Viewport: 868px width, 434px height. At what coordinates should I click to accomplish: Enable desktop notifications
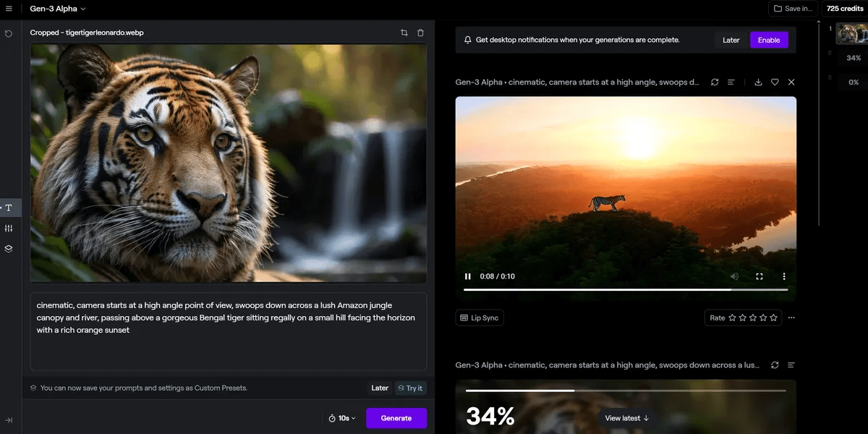[768, 40]
